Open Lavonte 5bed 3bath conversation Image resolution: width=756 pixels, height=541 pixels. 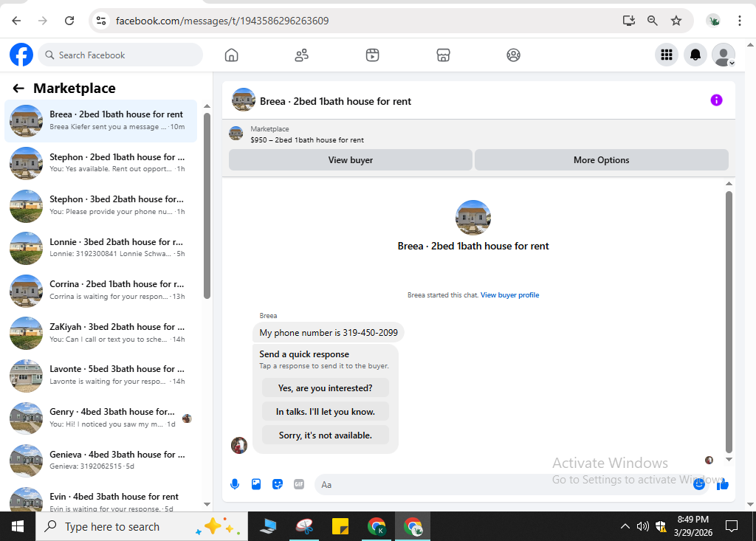point(100,375)
